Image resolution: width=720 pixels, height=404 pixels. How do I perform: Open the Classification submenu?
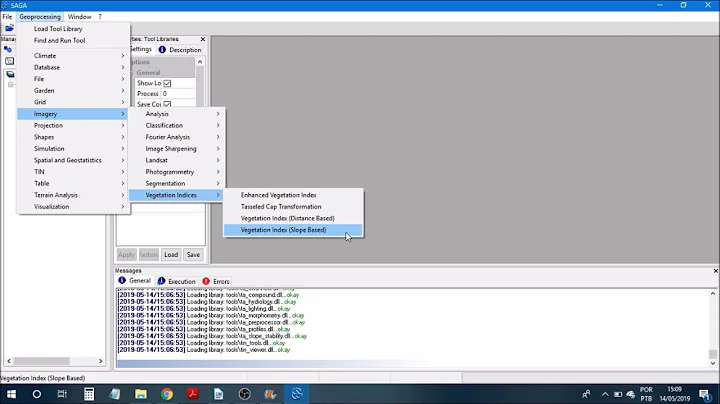(176, 125)
